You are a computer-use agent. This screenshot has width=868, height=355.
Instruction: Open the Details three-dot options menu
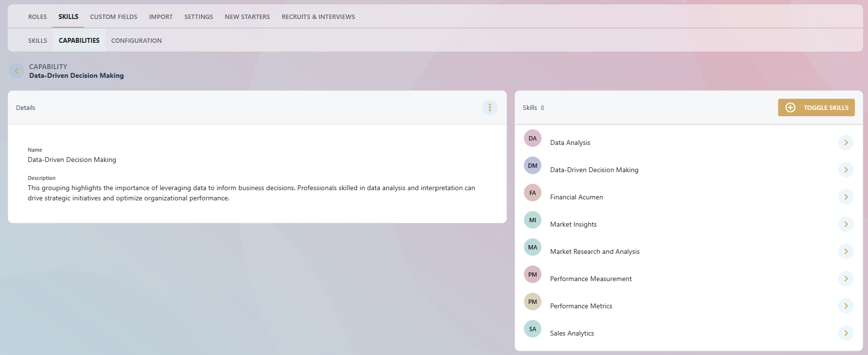coord(489,107)
